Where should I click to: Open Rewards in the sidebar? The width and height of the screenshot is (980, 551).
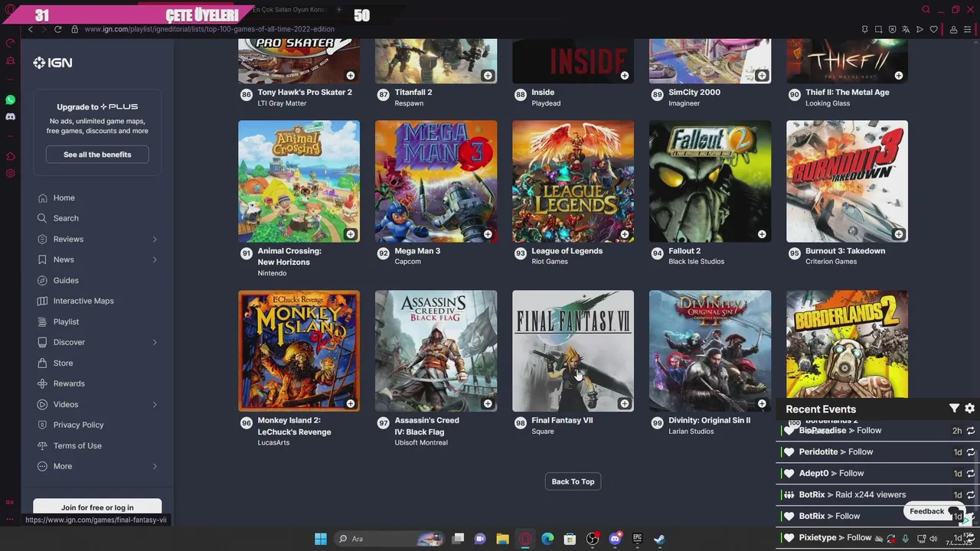tap(69, 383)
